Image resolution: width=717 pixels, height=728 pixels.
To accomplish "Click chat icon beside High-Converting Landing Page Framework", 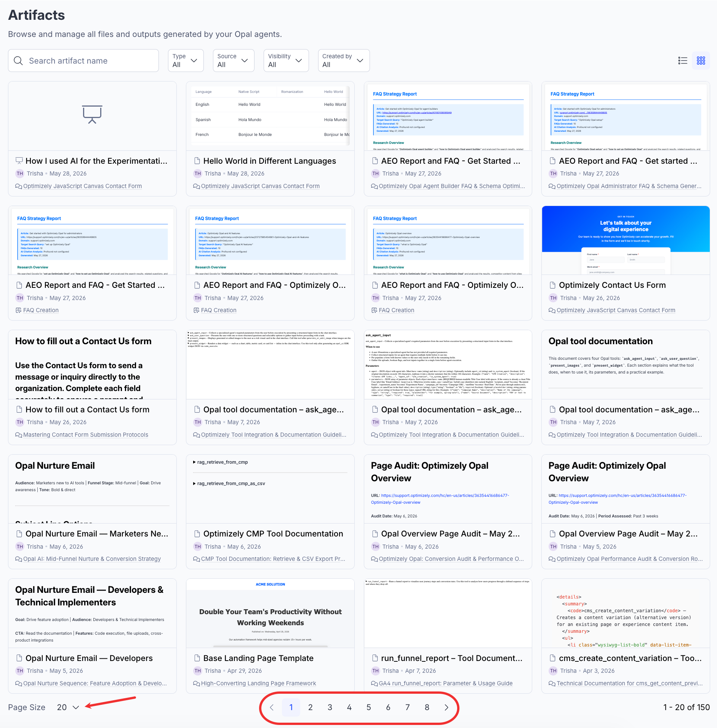I will coord(197,683).
